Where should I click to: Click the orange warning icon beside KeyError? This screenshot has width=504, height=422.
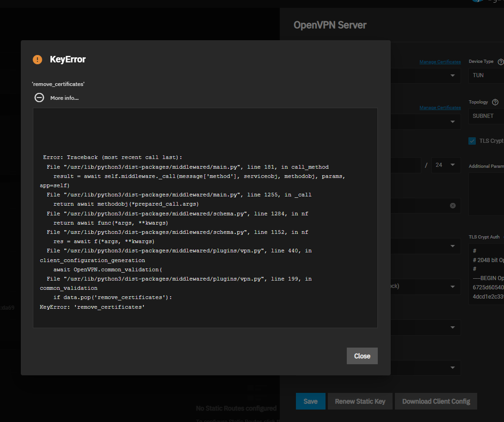[37, 60]
